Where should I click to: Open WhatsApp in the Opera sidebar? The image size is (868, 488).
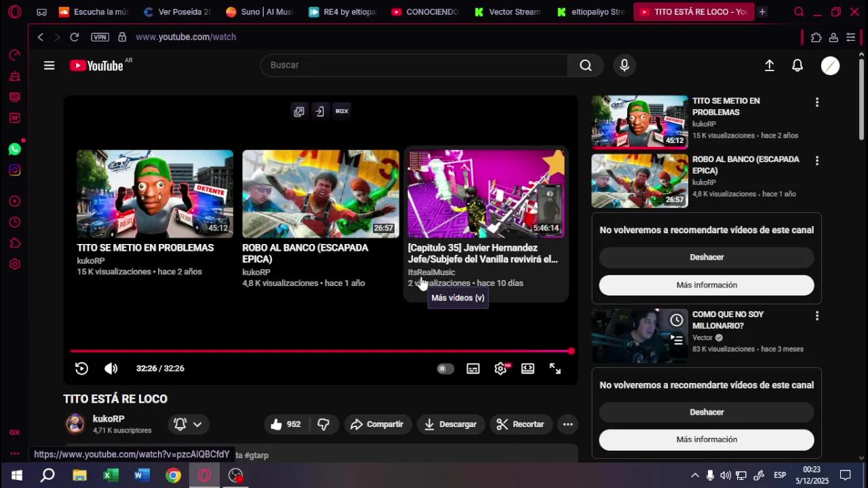coord(15,149)
